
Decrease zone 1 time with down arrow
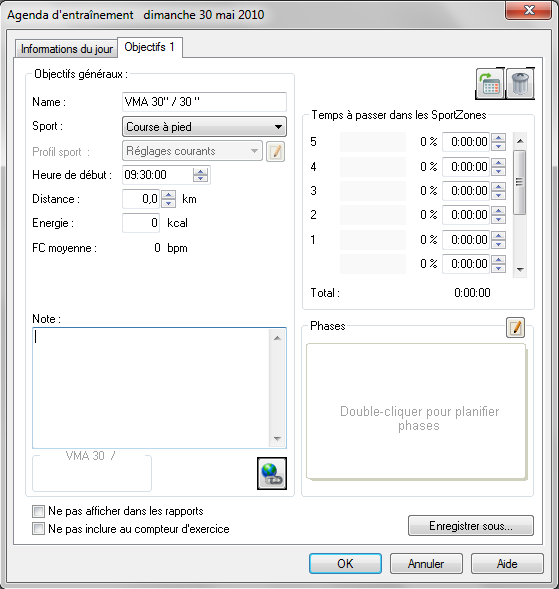(499, 244)
